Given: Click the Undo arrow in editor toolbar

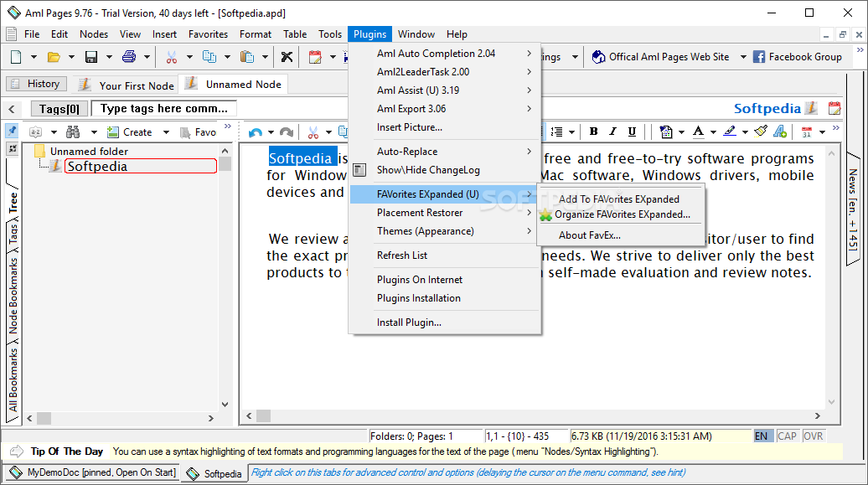Looking at the screenshot, I should (256, 132).
